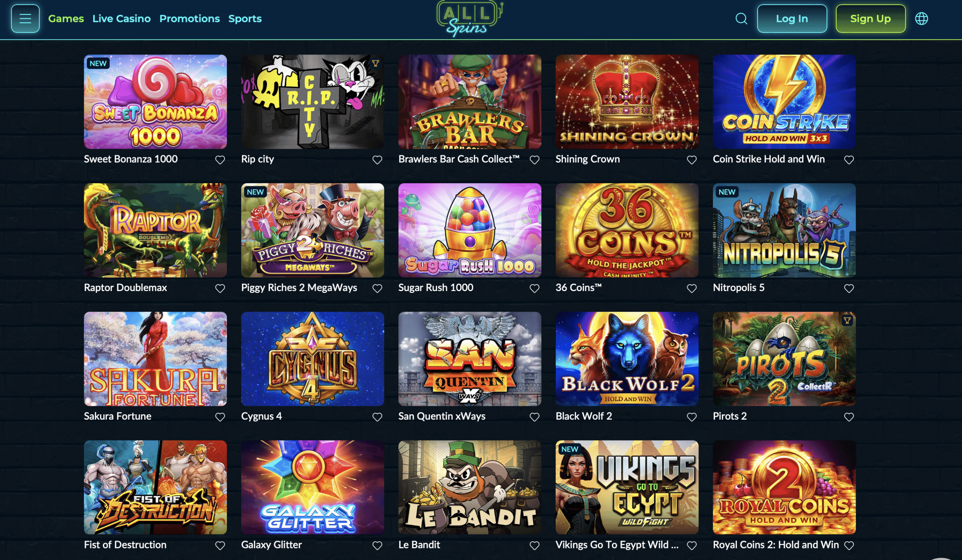Open the Promotions page
The height and width of the screenshot is (560, 962).
(189, 19)
